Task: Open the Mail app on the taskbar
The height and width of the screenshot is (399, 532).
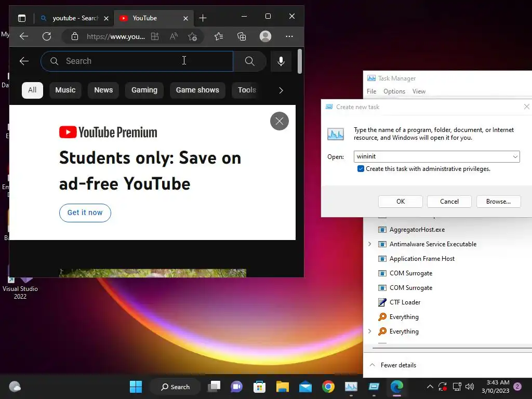Action: pyautogui.click(x=305, y=387)
